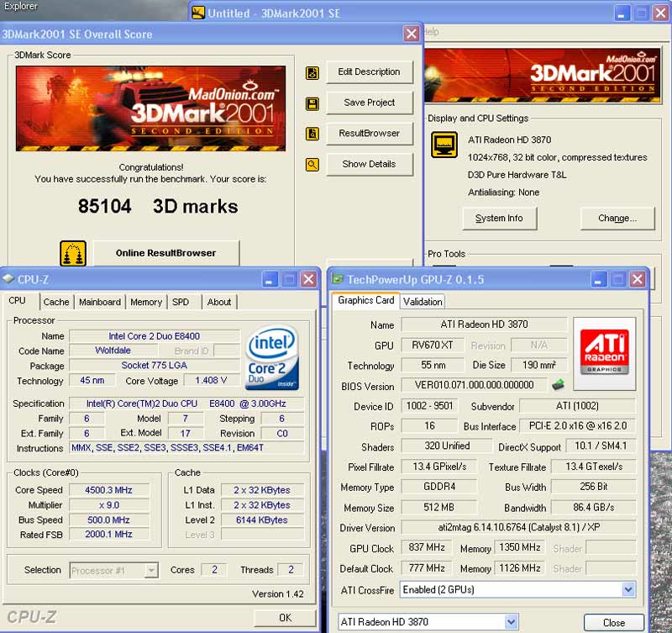
Task: Expand the ATI CrossFire dropdown
Action: (627, 589)
